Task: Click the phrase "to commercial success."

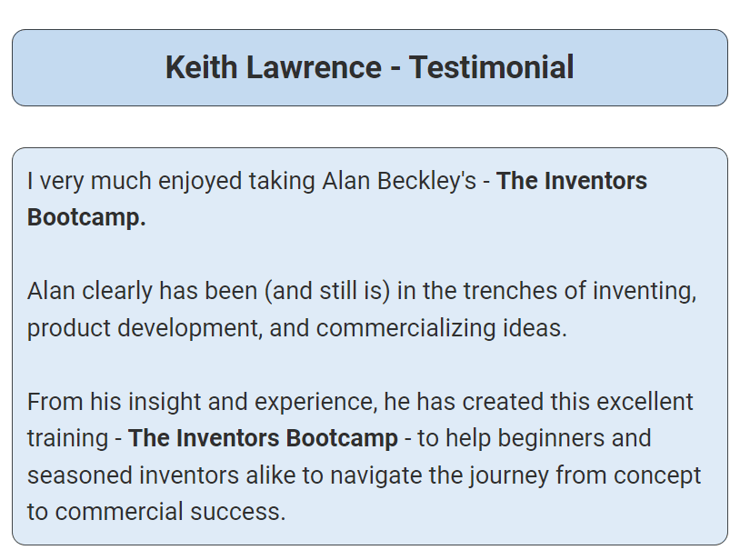Action: (x=156, y=512)
